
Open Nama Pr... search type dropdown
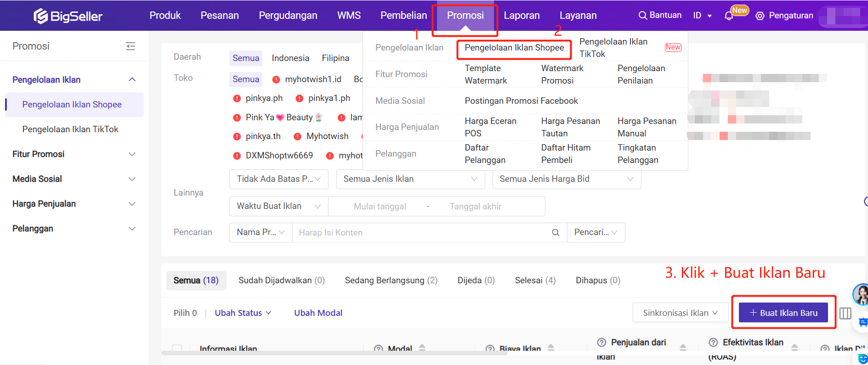coord(261,232)
